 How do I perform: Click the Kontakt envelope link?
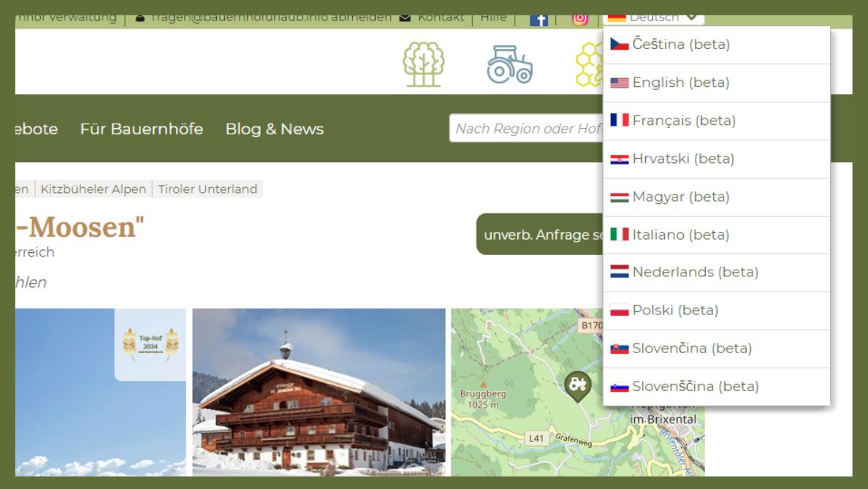(x=432, y=18)
